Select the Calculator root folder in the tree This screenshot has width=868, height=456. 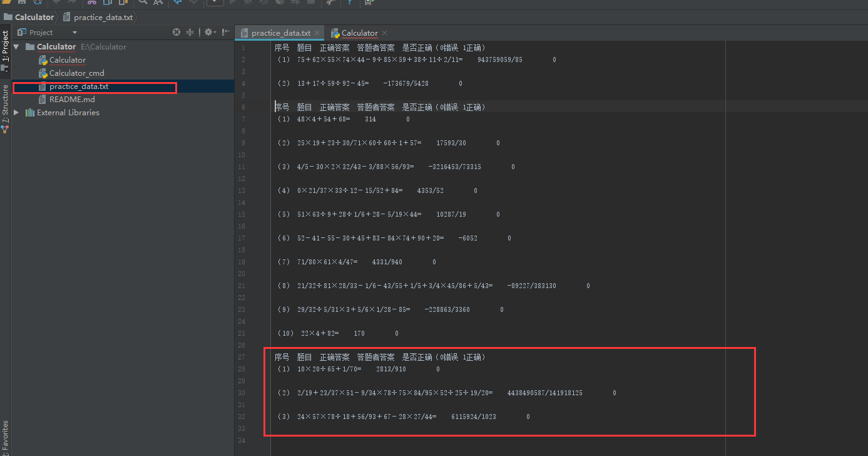point(56,47)
